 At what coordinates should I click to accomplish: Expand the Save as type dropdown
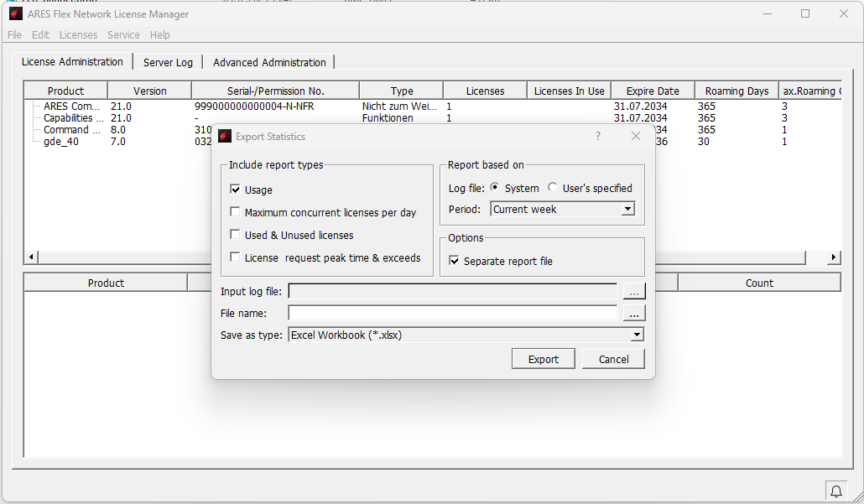637,335
